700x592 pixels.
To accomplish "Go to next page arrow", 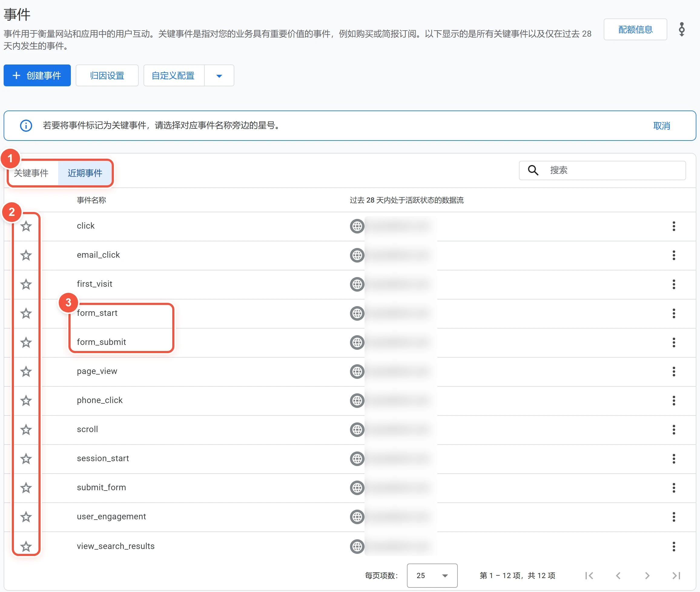I will pos(647,576).
